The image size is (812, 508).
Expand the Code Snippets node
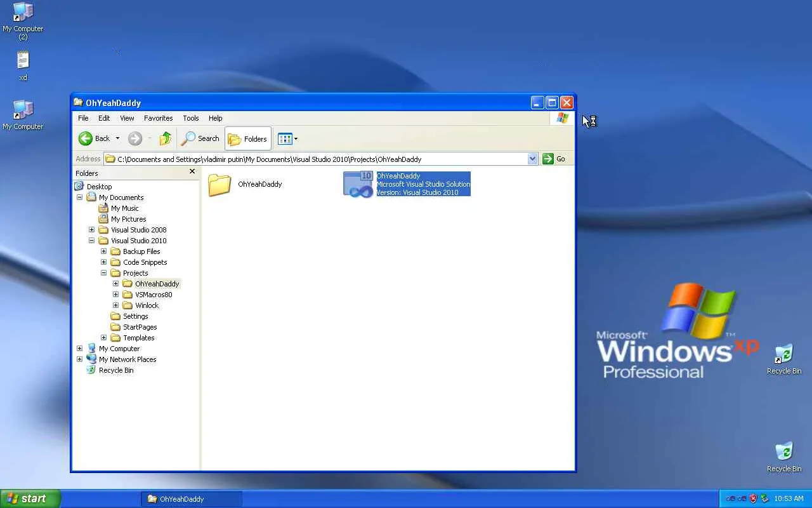tap(104, 262)
